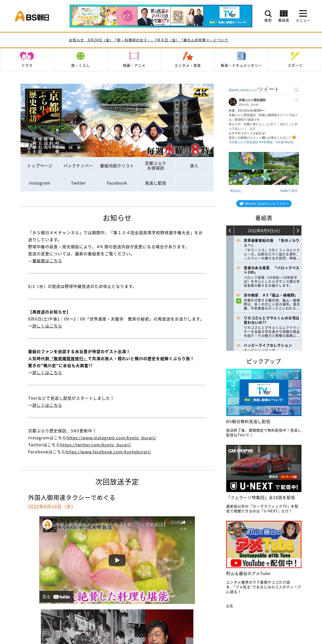Open ワカコさんとマサルくん schedule entry
This screenshot has width=322, height=644.
tap(268, 326)
